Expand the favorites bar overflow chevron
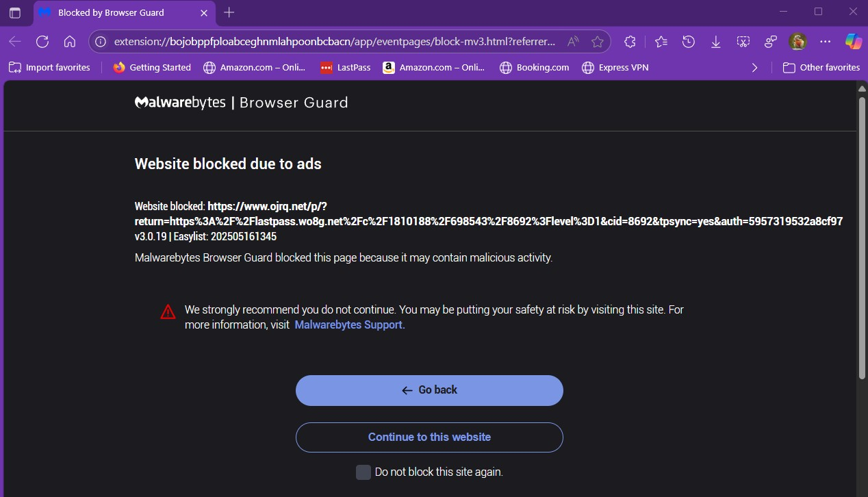868x497 pixels. click(754, 67)
